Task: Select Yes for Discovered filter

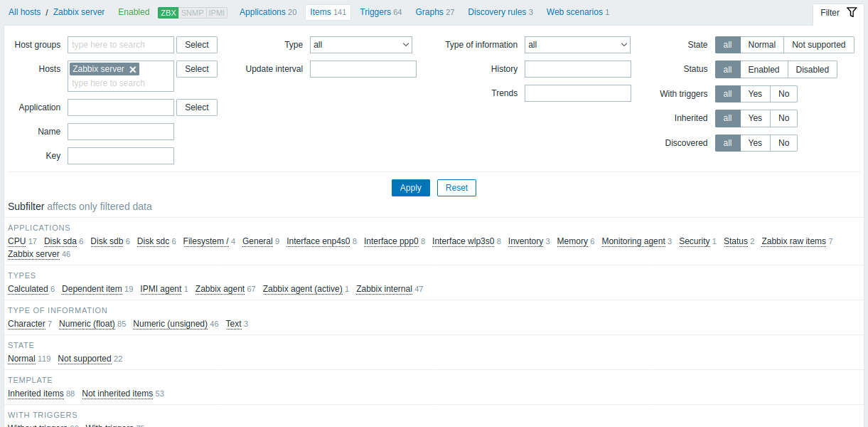Action: tap(755, 143)
